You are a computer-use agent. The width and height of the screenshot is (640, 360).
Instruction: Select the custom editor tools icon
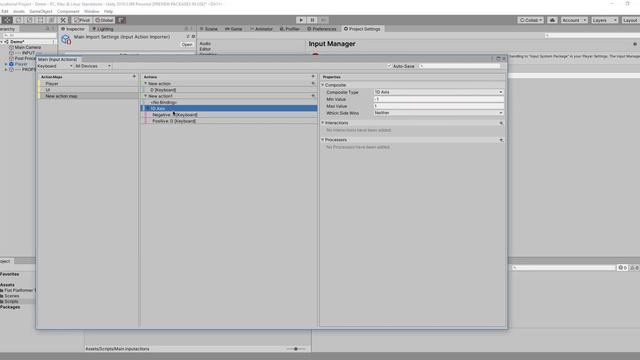coord(63,20)
